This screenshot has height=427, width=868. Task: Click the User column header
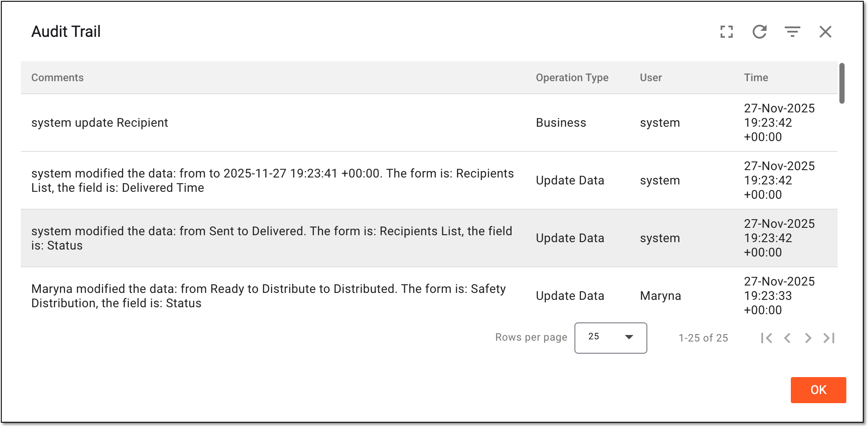(x=651, y=78)
